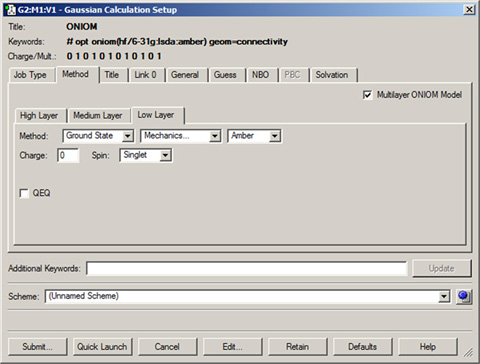The width and height of the screenshot is (480, 364).
Task: Open the Ground State dropdown
Action: [98, 136]
